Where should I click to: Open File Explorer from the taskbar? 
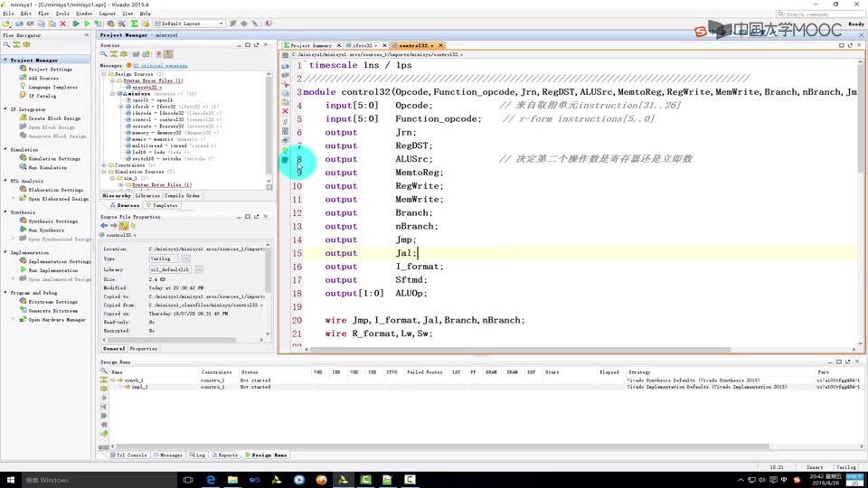click(232, 480)
